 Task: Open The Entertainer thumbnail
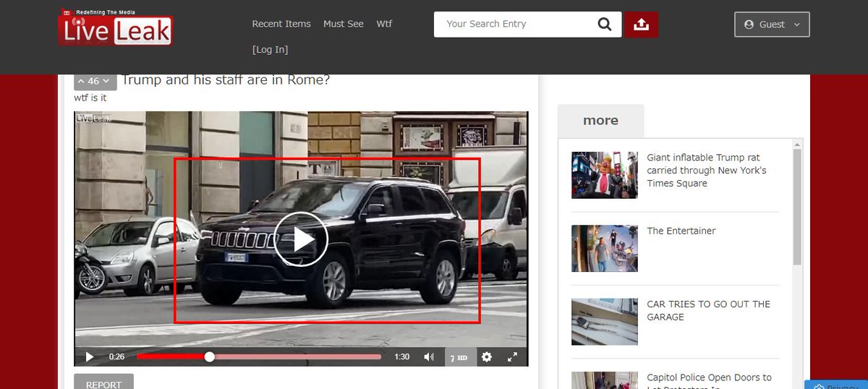coord(605,248)
